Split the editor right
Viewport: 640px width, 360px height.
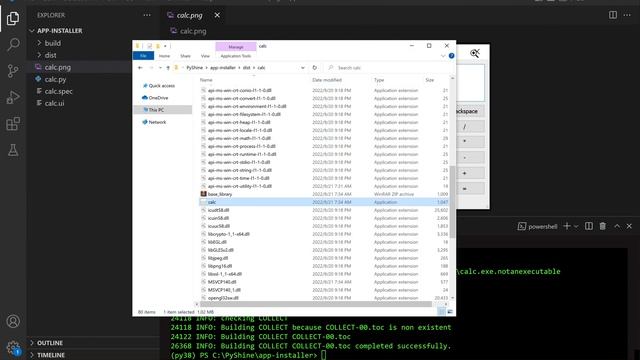(x=613, y=15)
